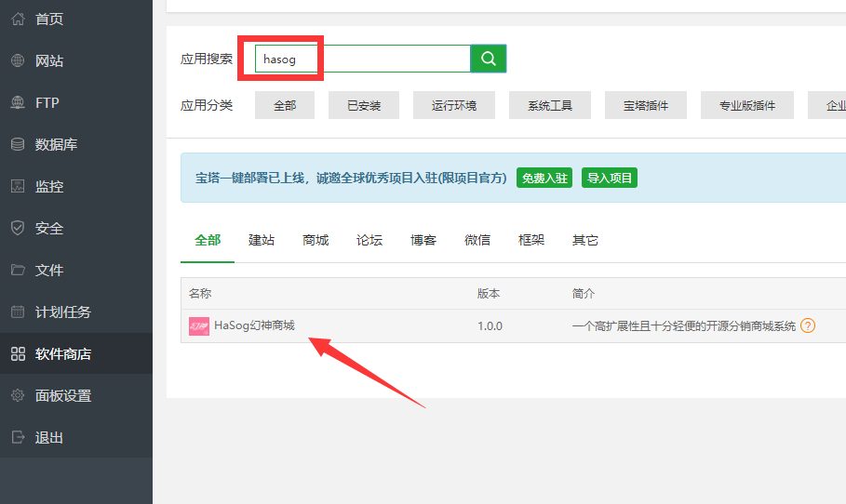Screen dimensions: 846x504
Task: Switch to the 博客 tab
Action: [x=423, y=240]
